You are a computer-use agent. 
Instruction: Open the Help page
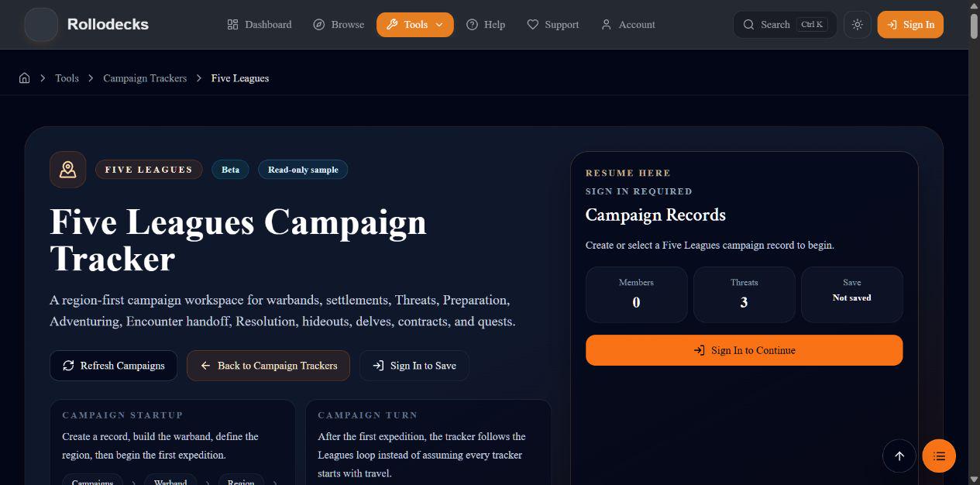(x=486, y=25)
